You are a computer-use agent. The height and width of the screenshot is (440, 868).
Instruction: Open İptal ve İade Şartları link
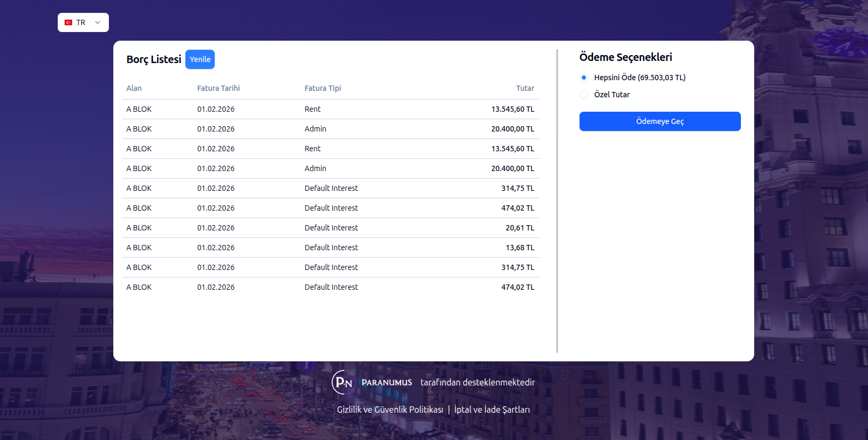pos(492,410)
